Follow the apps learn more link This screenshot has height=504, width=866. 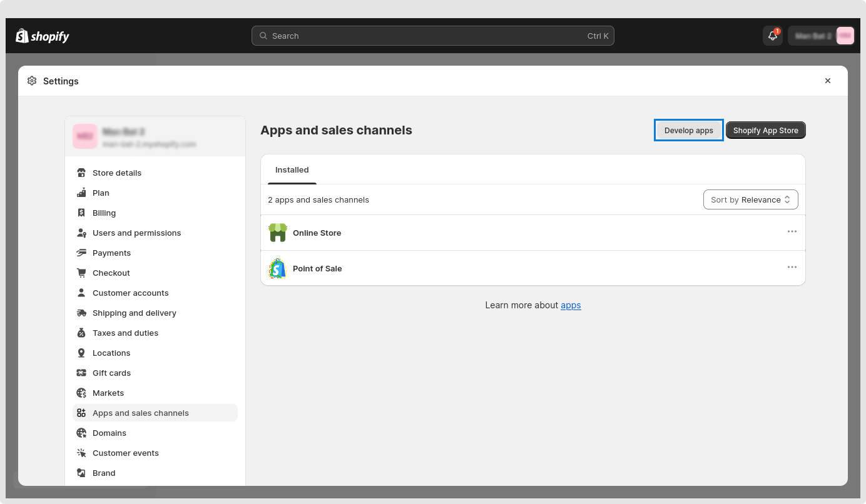571,305
